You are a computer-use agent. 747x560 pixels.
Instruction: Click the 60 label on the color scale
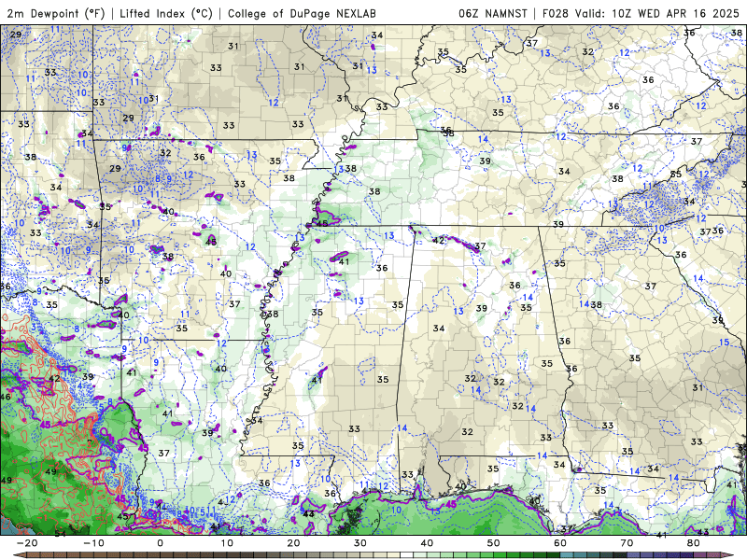pyautogui.click(x=560, y=543)
